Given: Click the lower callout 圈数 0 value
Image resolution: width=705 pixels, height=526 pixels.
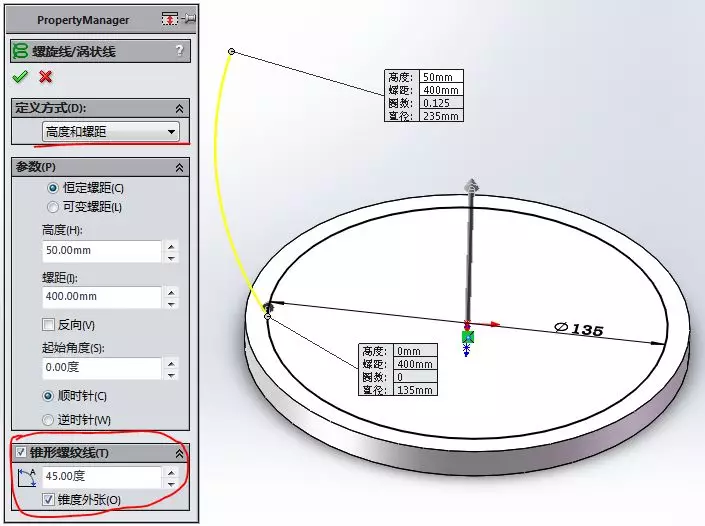Looking at the screenshot, I should click(415, 377).
